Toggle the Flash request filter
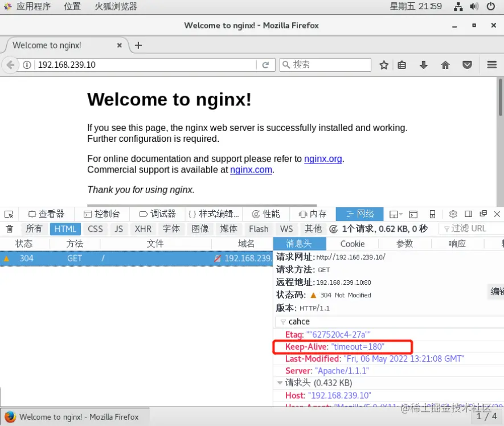Image resolution: width=504 pixels, height=426 pixels. point(259,229)
